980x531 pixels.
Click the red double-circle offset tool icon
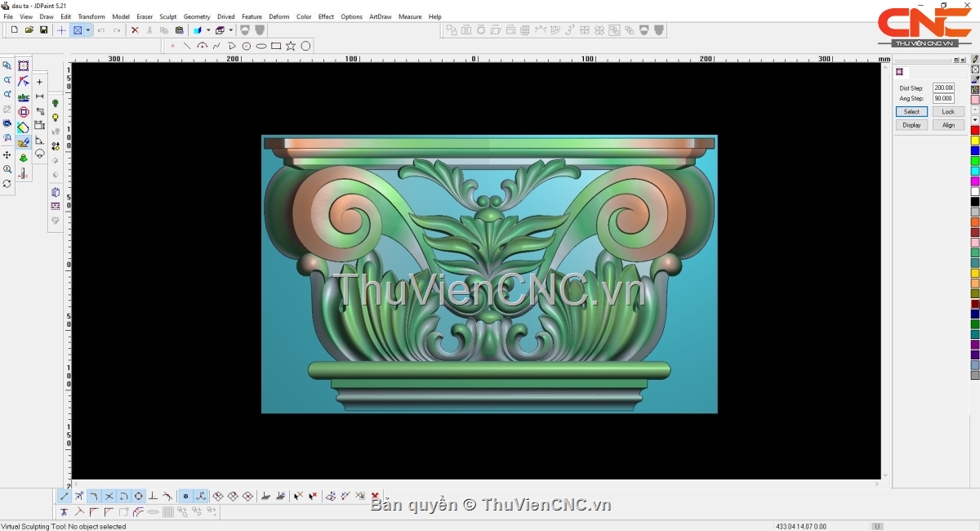[x=24, y=112]
